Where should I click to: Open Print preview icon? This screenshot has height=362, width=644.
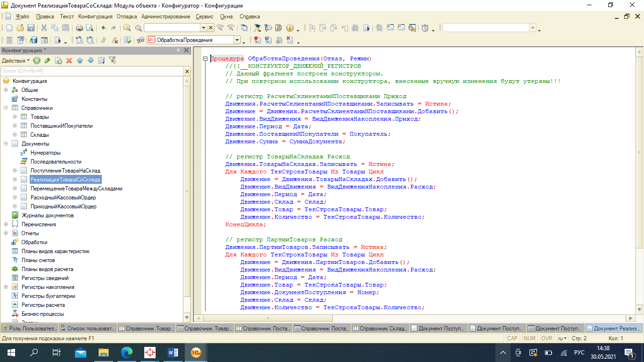click(90, 28)
